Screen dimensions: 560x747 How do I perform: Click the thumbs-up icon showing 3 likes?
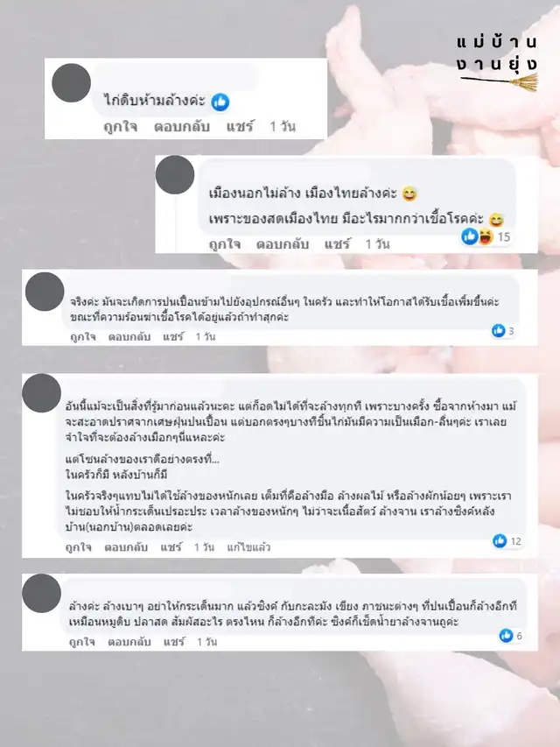click(499, 331)
